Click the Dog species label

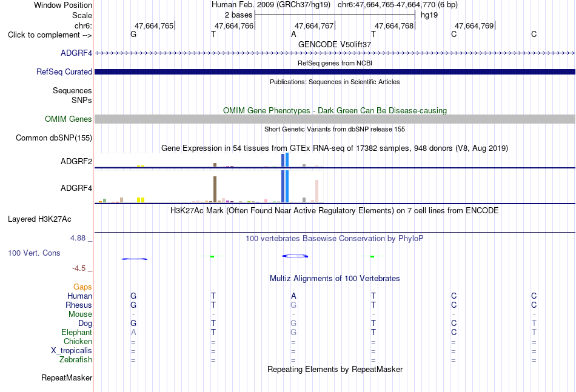85,324
